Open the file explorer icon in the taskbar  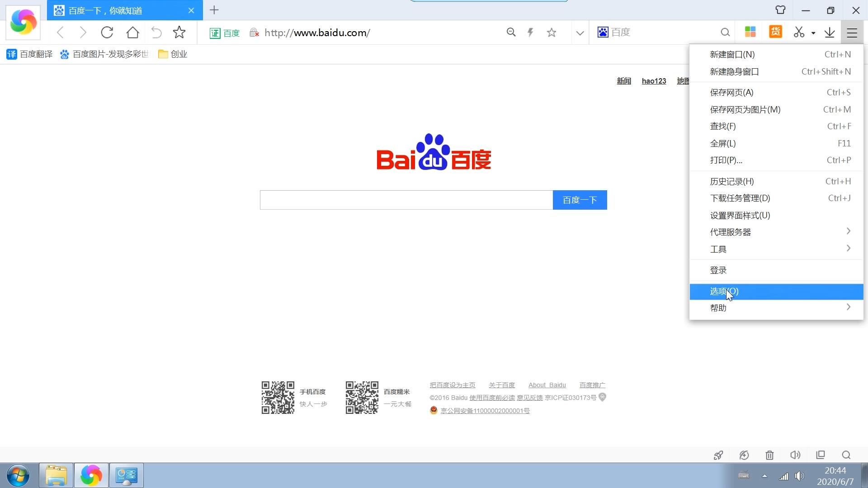[56, 475]
